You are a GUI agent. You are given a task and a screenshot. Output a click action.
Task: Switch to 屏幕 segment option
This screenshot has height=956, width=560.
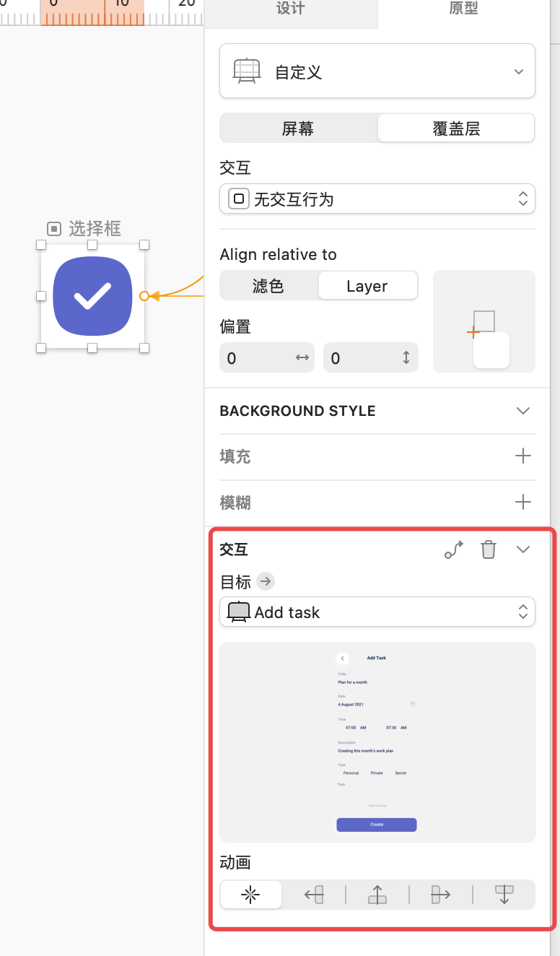point(298,129)
